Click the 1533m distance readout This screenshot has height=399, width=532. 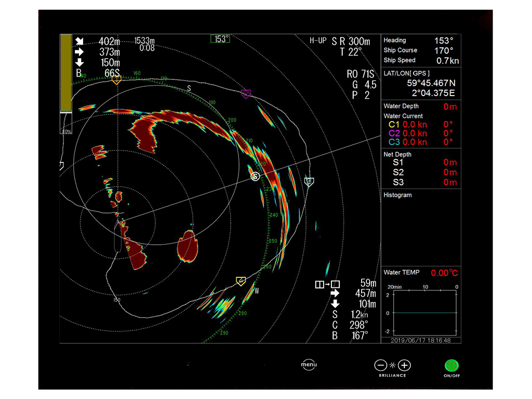tap(144, 41)
